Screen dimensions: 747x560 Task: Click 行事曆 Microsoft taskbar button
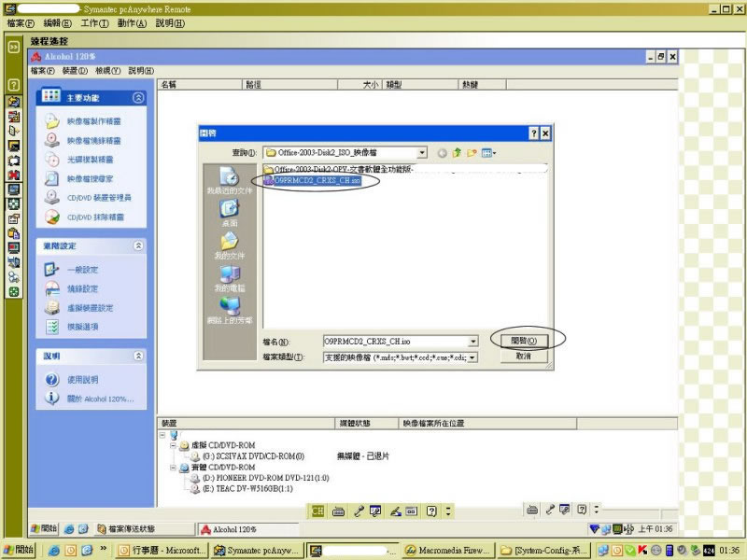pyautogui.click(x=162, y=551)
